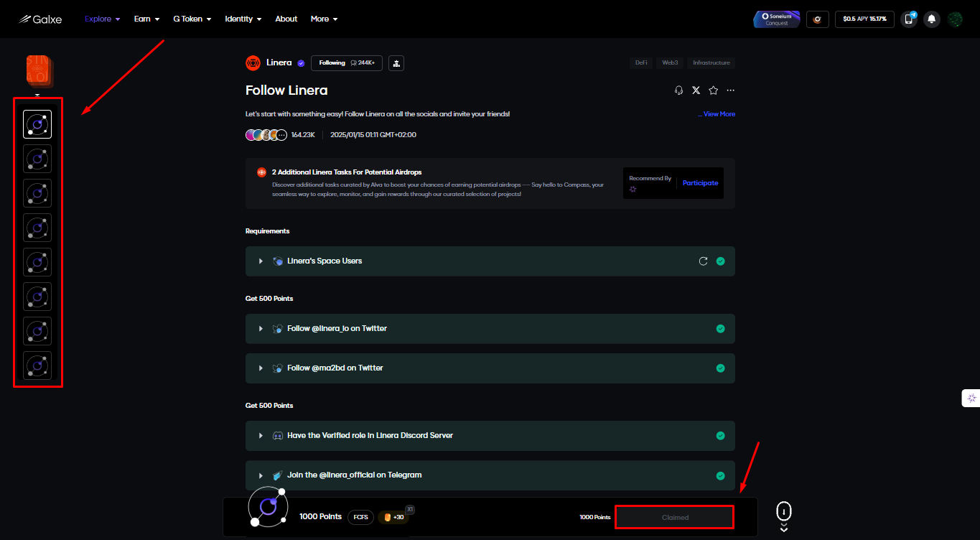This screenshot has width=980, height=540.
Task: Share quest on X
Action: point(696,90)
